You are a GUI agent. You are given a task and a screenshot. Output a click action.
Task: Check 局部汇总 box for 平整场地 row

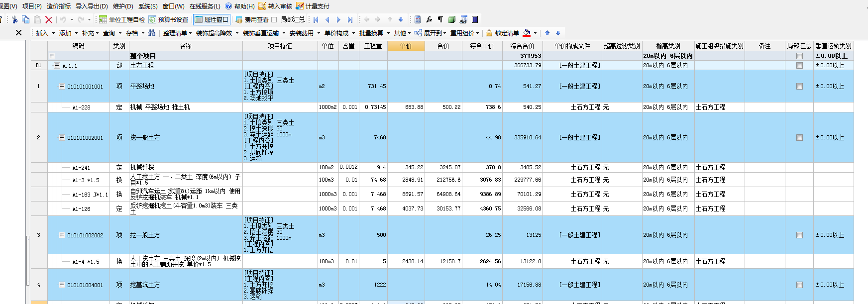[799, 86]
